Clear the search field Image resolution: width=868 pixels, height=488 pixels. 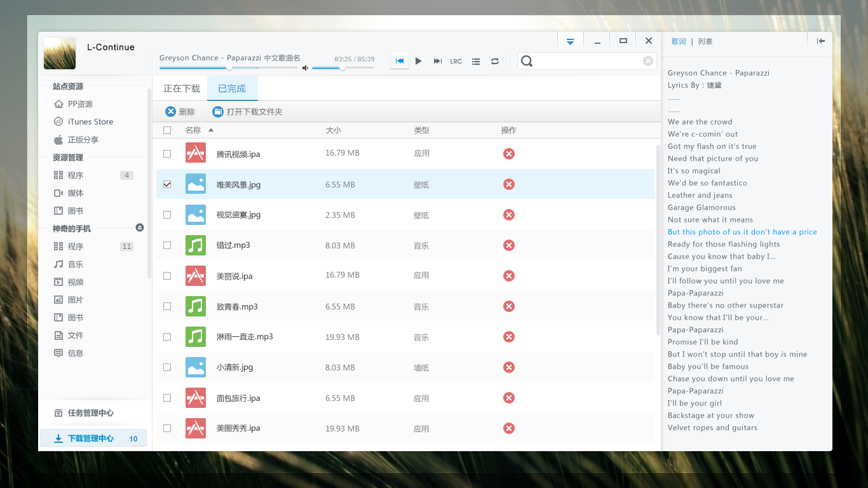click(x=648, y=61)
